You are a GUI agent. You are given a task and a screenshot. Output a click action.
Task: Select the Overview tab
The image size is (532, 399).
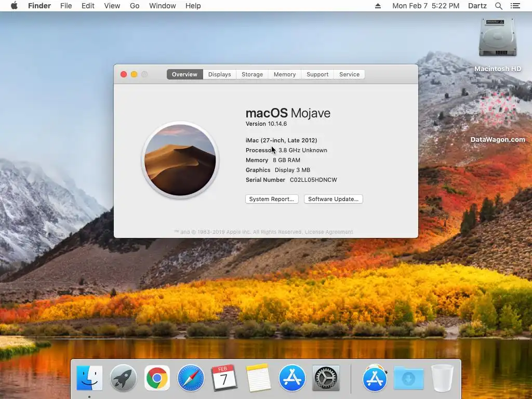(184, 74)
